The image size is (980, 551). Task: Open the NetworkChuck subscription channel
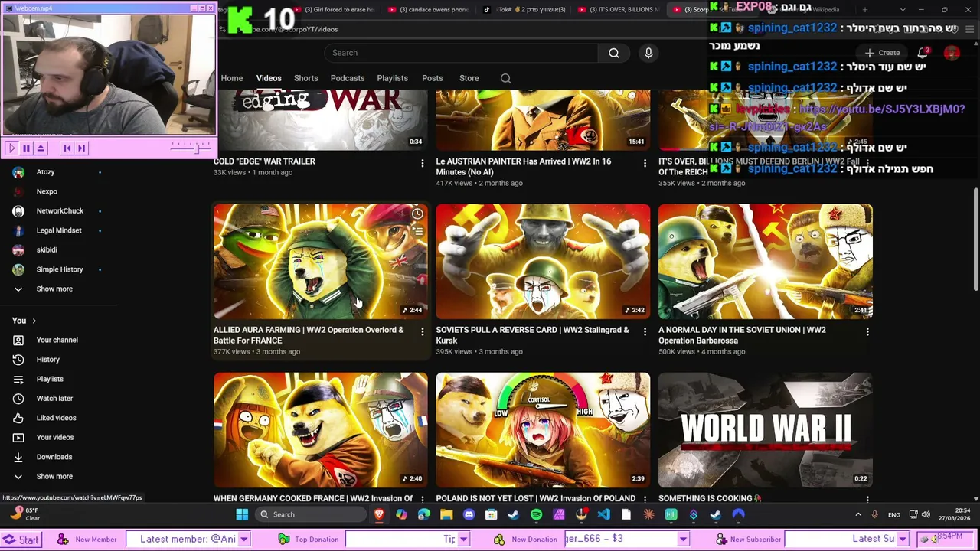59,211
